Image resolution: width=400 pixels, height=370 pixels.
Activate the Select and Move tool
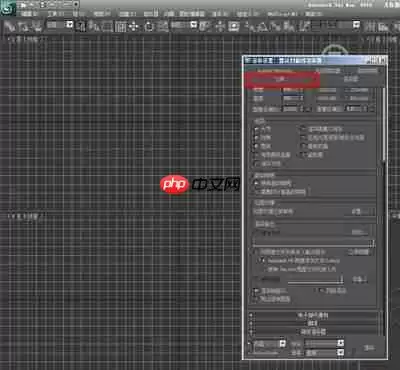click(x=134, y=27)
